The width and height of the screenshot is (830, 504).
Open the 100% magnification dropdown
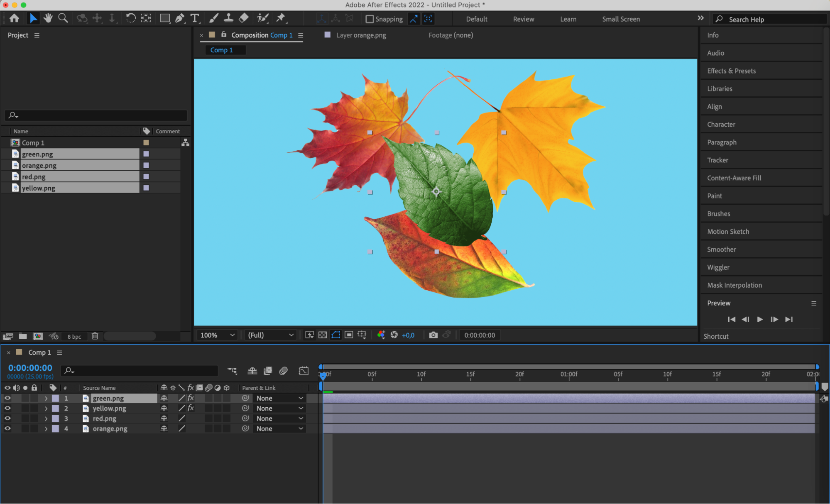(217, 335)
